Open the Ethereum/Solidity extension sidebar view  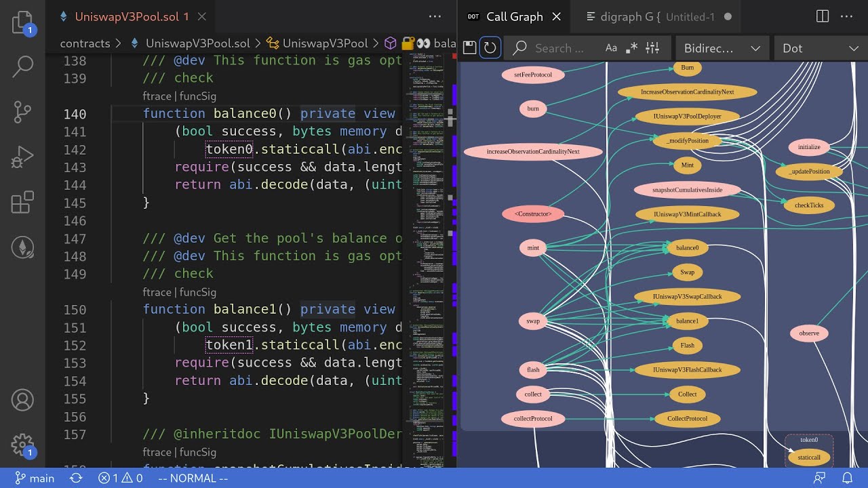coord(22,249)
